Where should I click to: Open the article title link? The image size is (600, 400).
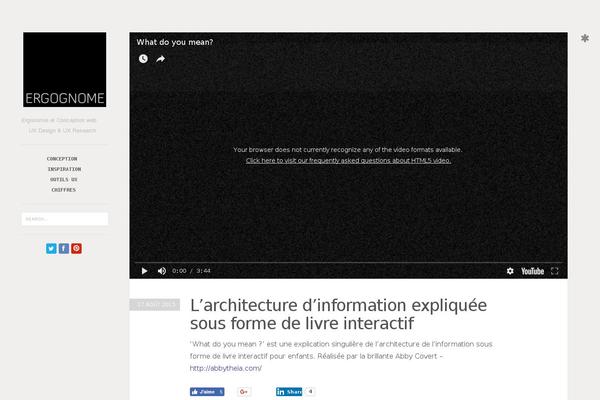(338, 314)
